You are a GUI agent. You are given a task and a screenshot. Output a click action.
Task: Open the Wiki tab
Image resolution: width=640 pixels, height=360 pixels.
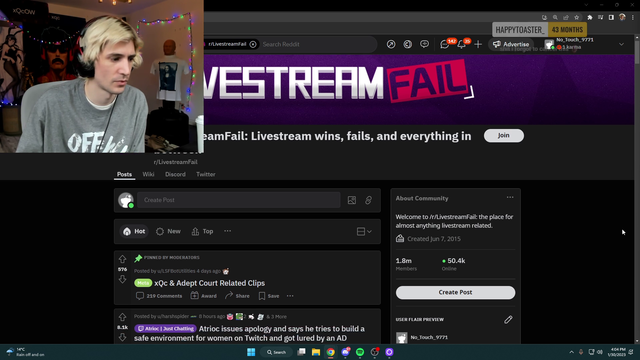pos(148,174)
